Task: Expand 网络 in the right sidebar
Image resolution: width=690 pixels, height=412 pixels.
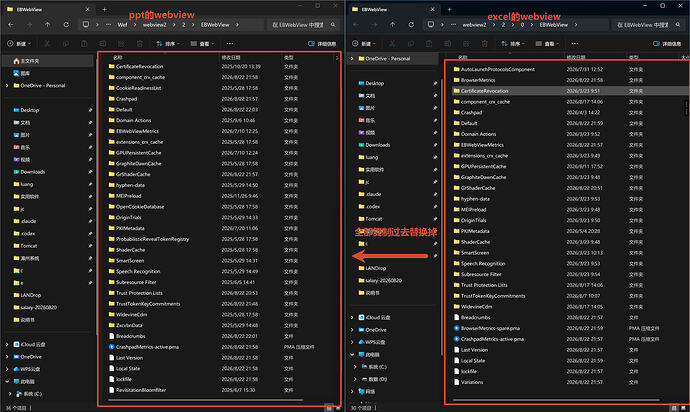Action: pos(352,391)
